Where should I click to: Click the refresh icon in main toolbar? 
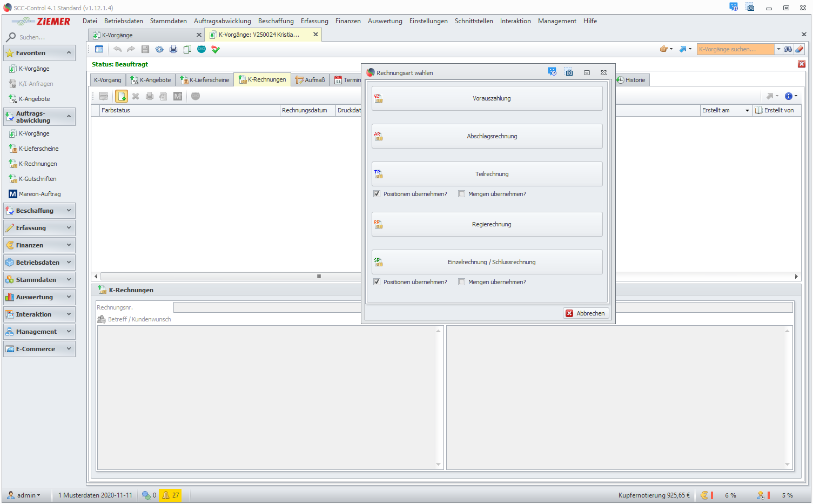(159, 49)
